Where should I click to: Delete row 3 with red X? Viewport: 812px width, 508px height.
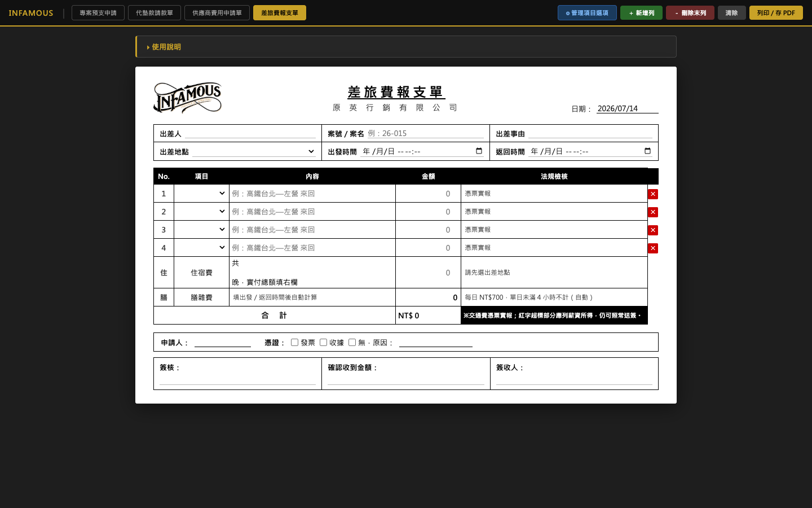pos(653,230)
